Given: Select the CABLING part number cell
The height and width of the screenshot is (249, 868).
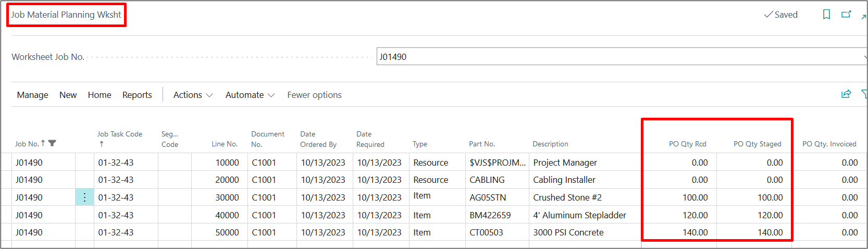Looking at the screenshot, I should 487,180.
